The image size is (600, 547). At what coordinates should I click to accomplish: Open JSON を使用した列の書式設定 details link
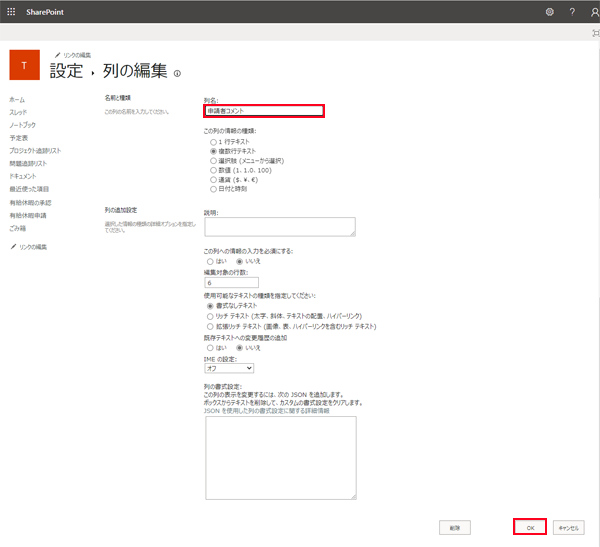(266, 411)
